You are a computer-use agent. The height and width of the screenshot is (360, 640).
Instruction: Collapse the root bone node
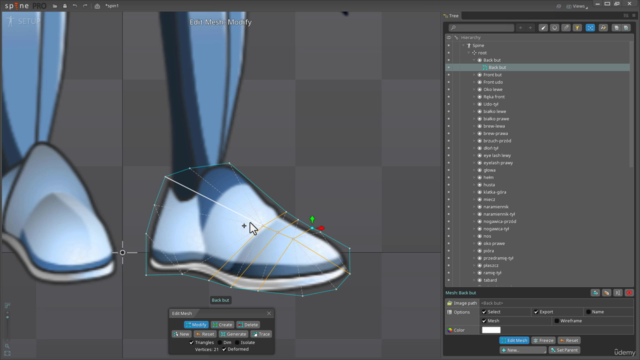pyautogui.click(x=469, y=53)
